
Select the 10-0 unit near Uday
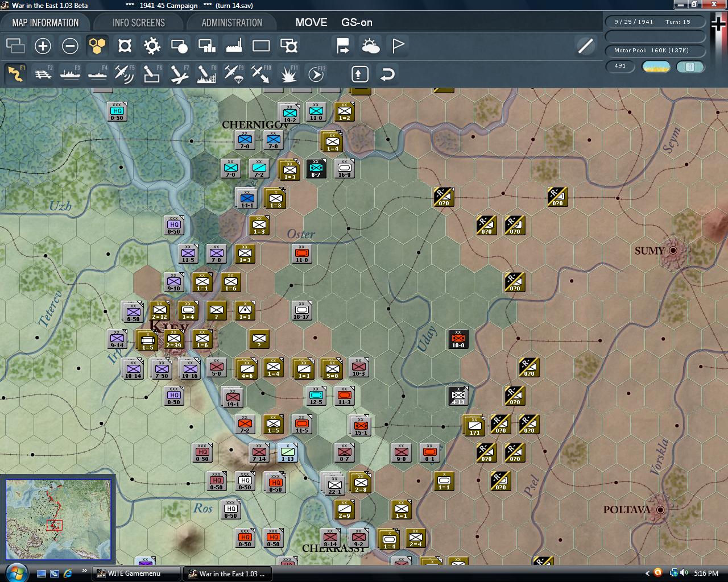[x=458, y=339]
